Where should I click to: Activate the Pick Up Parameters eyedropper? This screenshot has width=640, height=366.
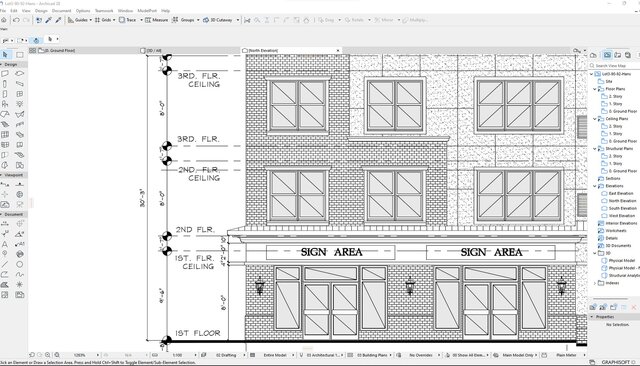tap(49, 20)
